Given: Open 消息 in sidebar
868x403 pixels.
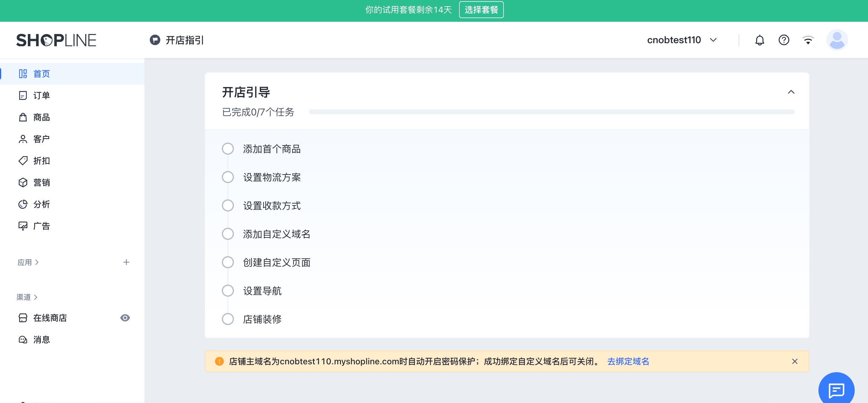Looking at the screenshot, I should click(72, 340).
